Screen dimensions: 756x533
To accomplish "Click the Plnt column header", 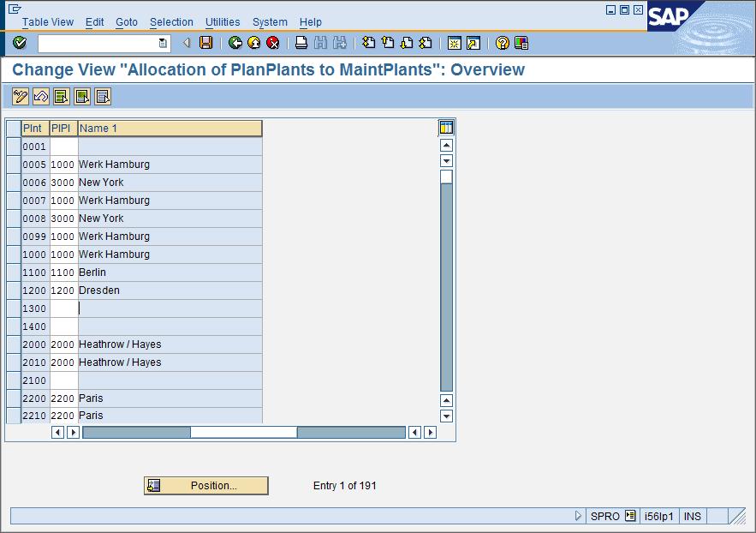I will point(35,129).
